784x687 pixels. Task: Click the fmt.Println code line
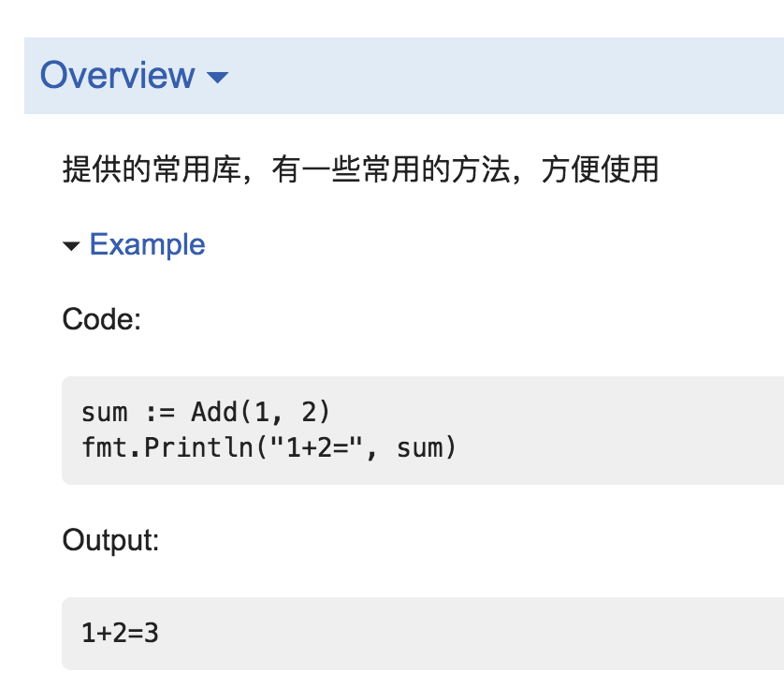(x=269, y=447)
